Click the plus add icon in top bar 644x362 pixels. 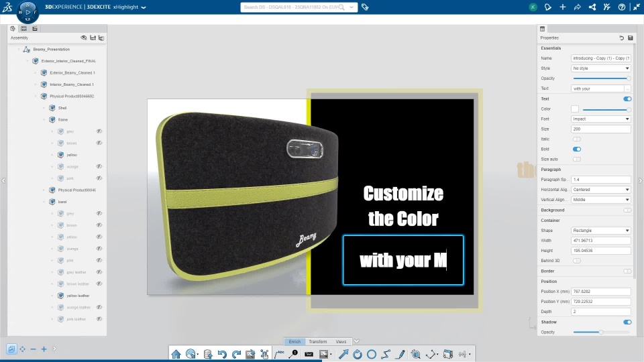563,7
